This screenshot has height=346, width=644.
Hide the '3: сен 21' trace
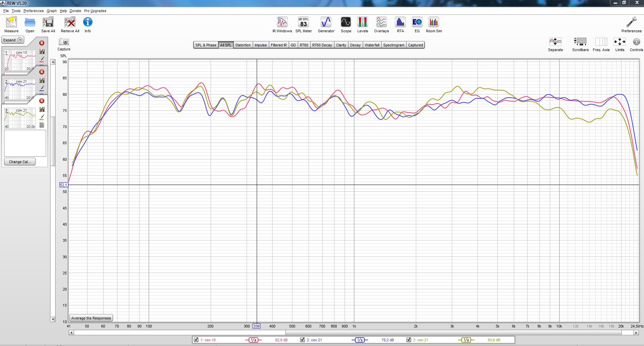(409, 340)
